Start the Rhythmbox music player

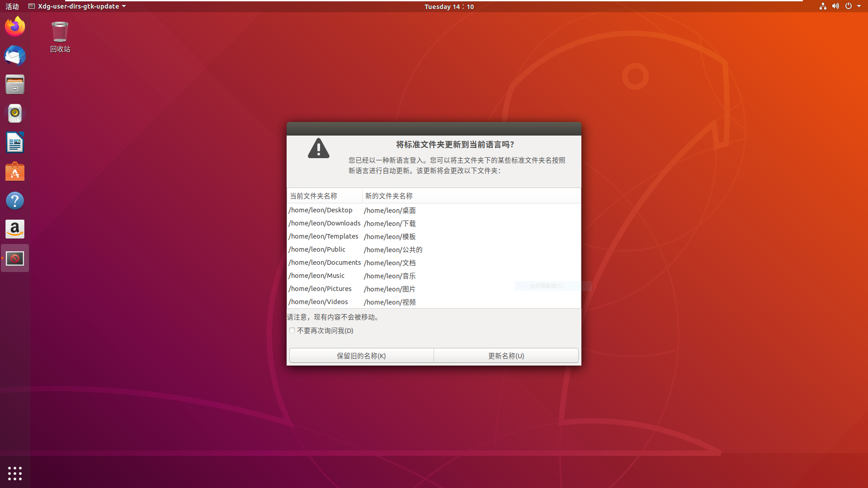tap(15, 113)
